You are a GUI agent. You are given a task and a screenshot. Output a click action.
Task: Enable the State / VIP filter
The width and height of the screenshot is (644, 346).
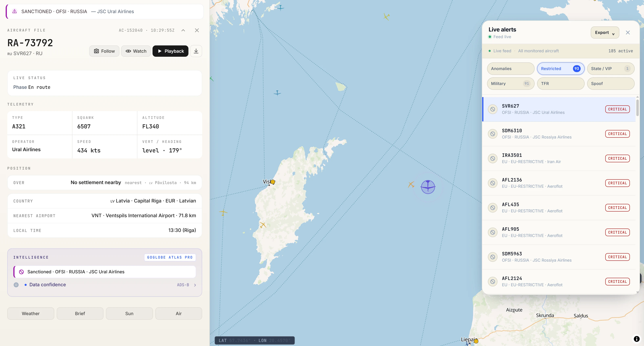coord(611,69)
